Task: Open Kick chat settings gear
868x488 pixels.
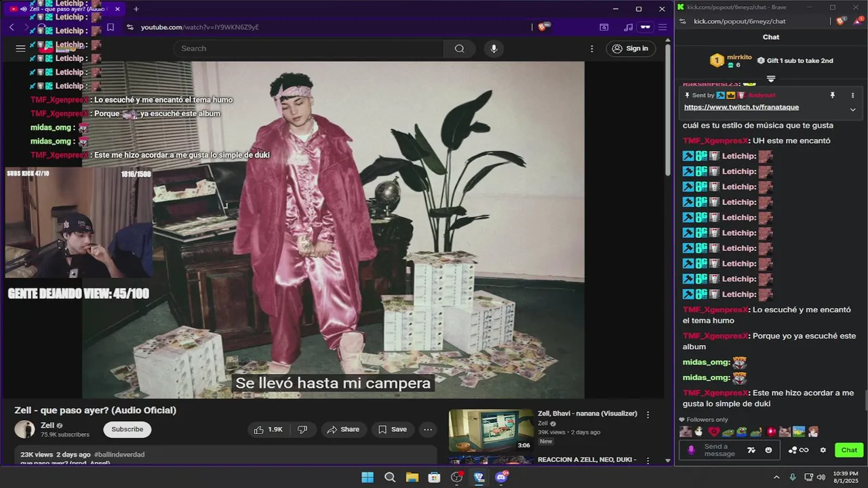Action: 823,450
